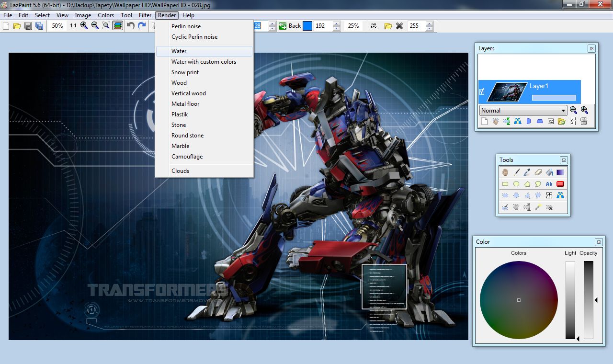Click the Undo arrow in toolbar
This screenshot has width=613, height=364.
pyautogui.click(x=131, y=26)
